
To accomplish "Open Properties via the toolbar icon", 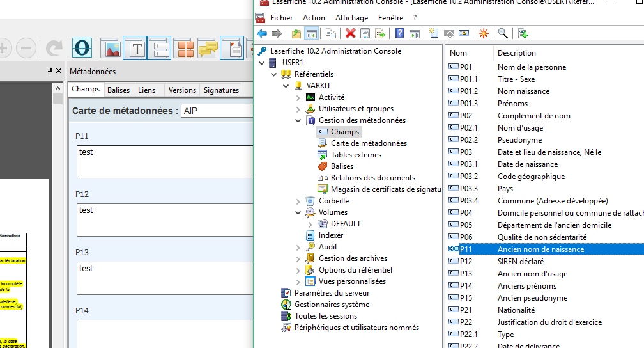I will [365, 34].
